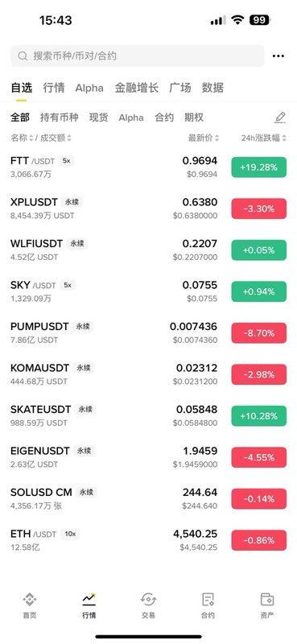The image size is (297, 644).
Task: Toggle SKATEUSDT +10.28% change badge
Action: 259,416
